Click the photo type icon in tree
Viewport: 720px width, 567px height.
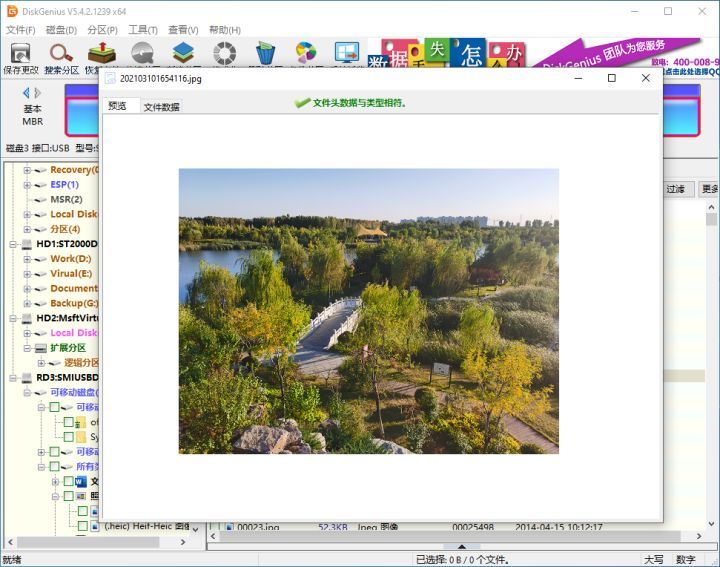click(x=81, y=496)
